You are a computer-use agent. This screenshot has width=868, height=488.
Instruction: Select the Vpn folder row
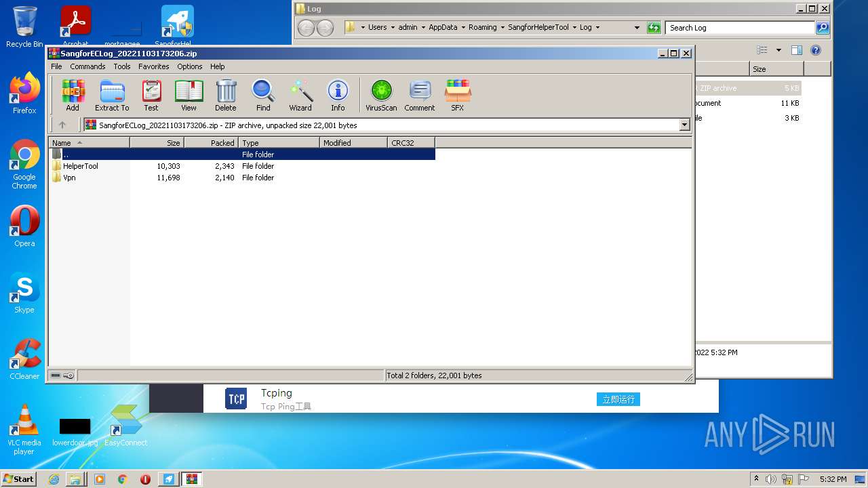pyautogui.click(x=242, y=178)
